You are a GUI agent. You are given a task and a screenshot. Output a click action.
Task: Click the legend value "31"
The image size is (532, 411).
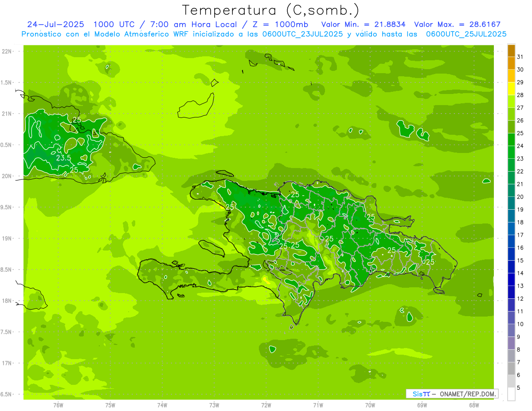click(520, 57)
